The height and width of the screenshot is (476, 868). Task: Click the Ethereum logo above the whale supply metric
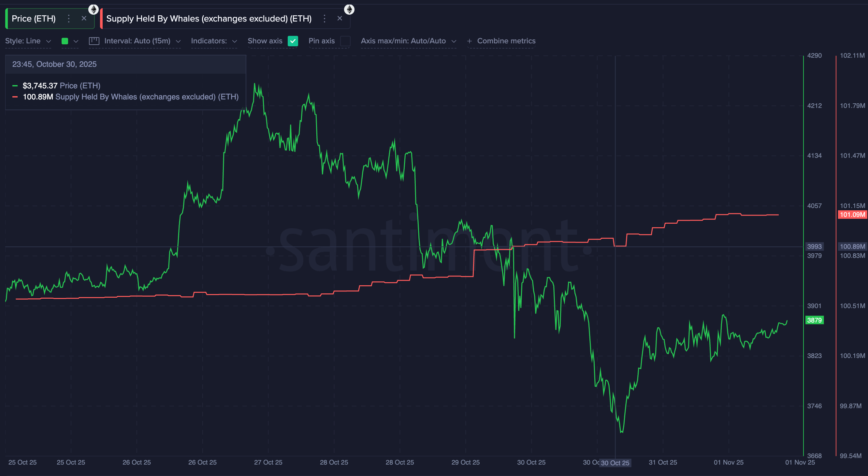pos(349,9)
